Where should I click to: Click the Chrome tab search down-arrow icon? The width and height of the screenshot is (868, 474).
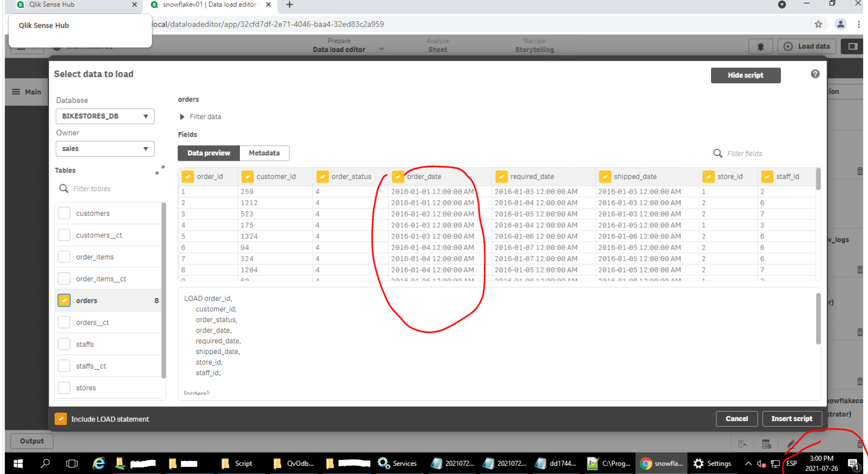point(782,5)
